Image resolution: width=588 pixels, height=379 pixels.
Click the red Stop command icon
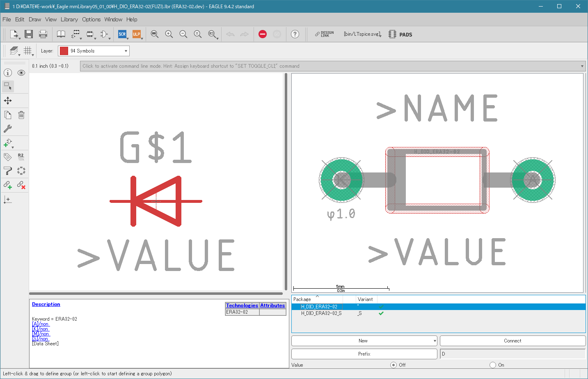263,34
